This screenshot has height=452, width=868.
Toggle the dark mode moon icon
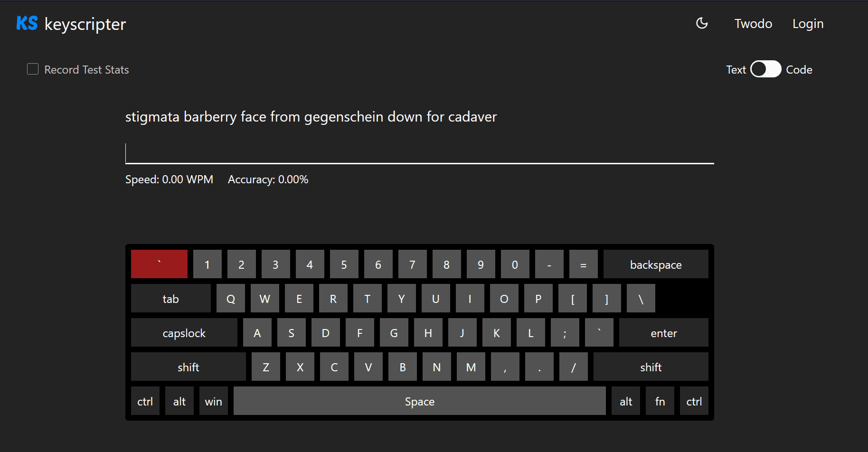tap(702, 23)
